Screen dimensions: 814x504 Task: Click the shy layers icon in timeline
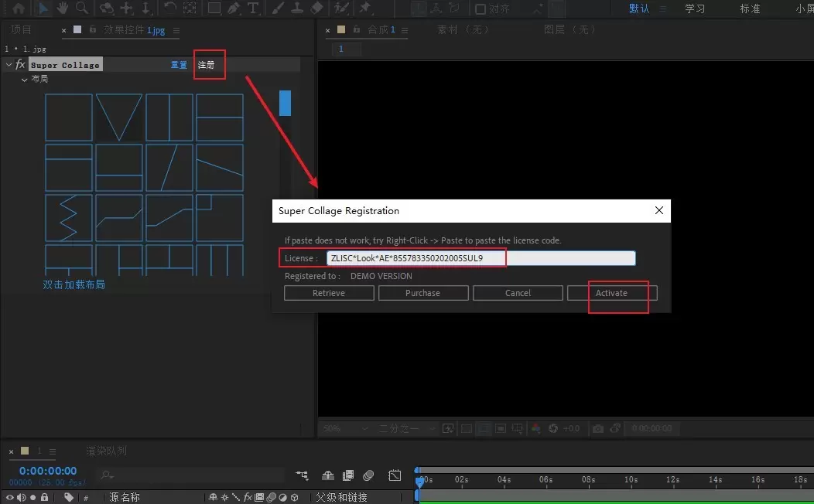(x=328, y=475)
